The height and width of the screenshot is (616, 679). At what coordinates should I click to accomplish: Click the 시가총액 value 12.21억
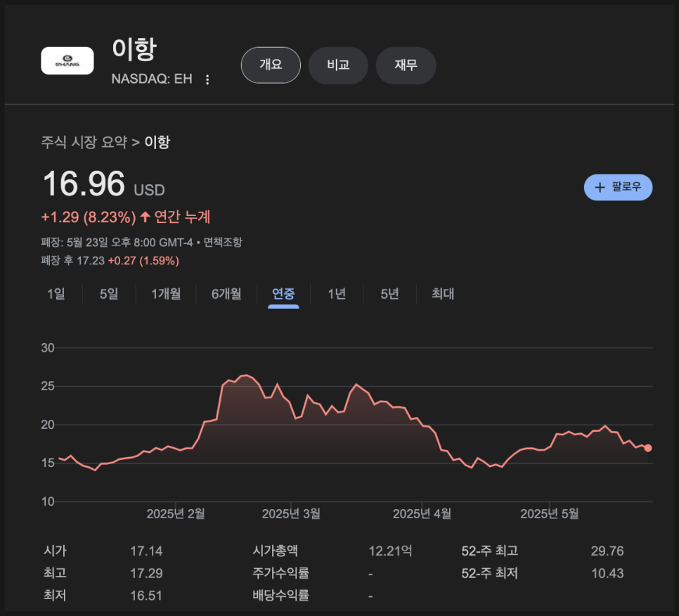[390, 551]
